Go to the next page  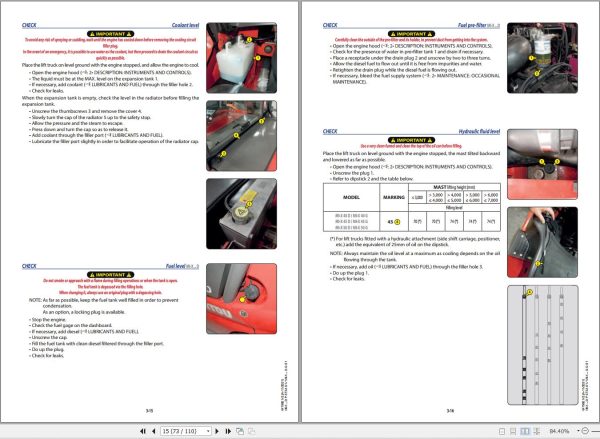tap(217, 431)
